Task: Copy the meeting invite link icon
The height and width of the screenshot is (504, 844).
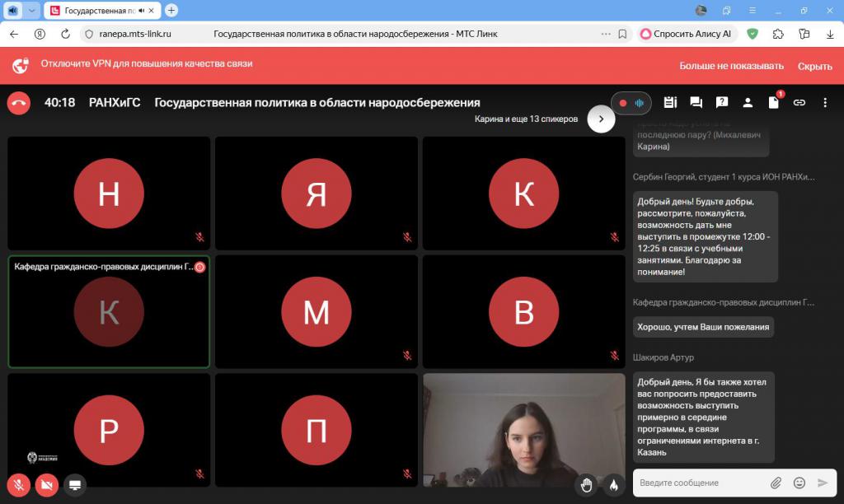Action: pyautogui.click(x=799, y=103)
